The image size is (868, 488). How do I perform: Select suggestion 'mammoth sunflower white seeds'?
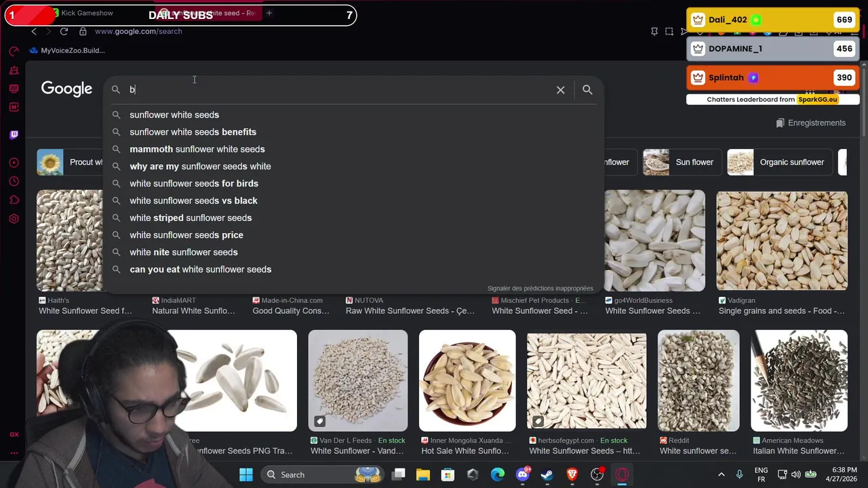353,149
